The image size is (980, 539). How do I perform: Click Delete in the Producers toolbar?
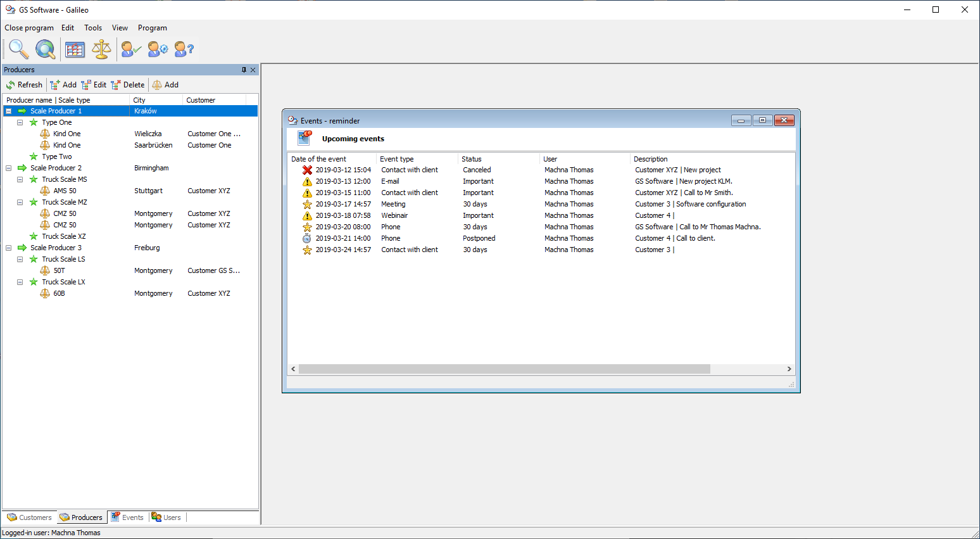click(x=128, y=85)
